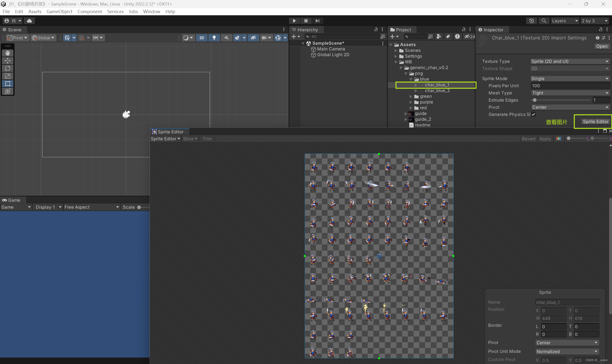Click the search icon in the Project panel
612x364 pixels.
pos(407,36)
